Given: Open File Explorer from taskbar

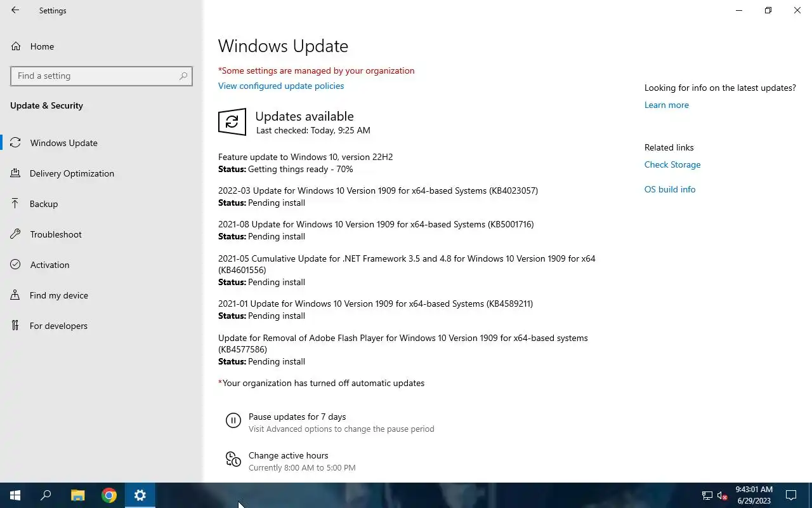Looking at the screenshot, I should 77,495.
